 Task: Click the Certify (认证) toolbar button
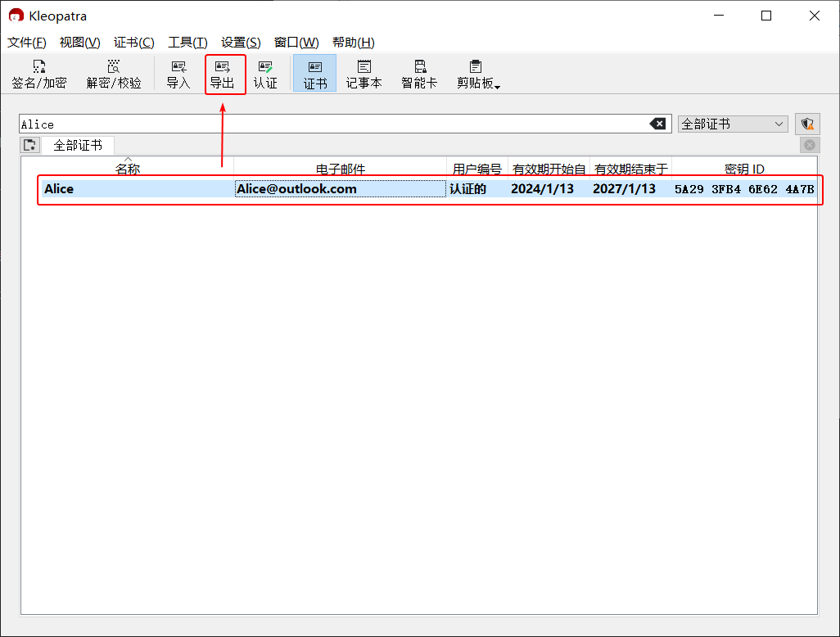click(x=265, y=74)
